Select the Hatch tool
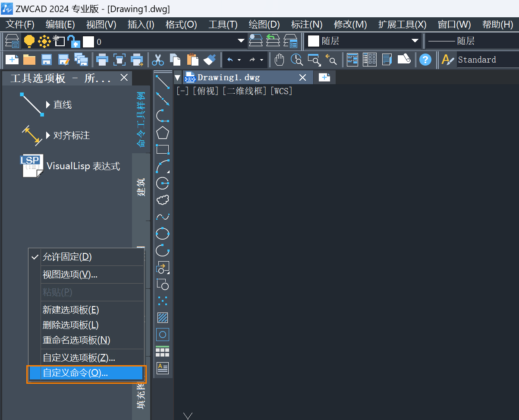 tap(163, 318)
